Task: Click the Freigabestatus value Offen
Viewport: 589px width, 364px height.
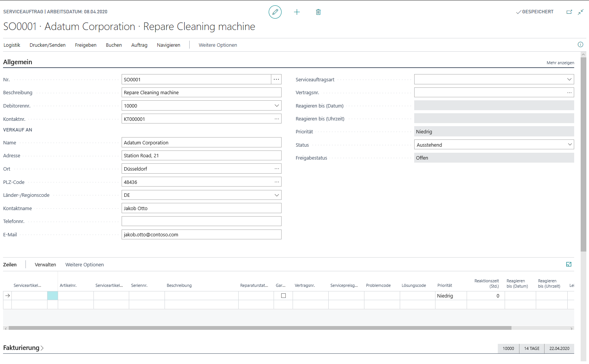Action: pyautogui.click(x=494, y=158)
